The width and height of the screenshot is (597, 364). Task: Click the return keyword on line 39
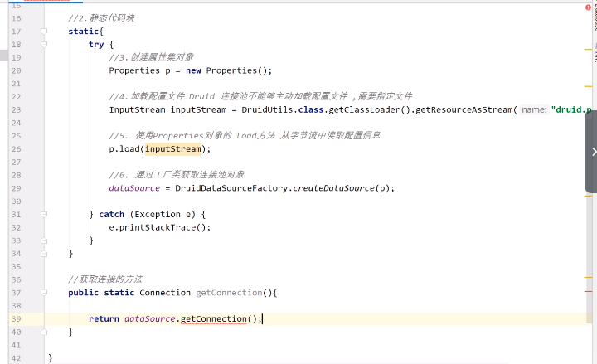(104, 318)
